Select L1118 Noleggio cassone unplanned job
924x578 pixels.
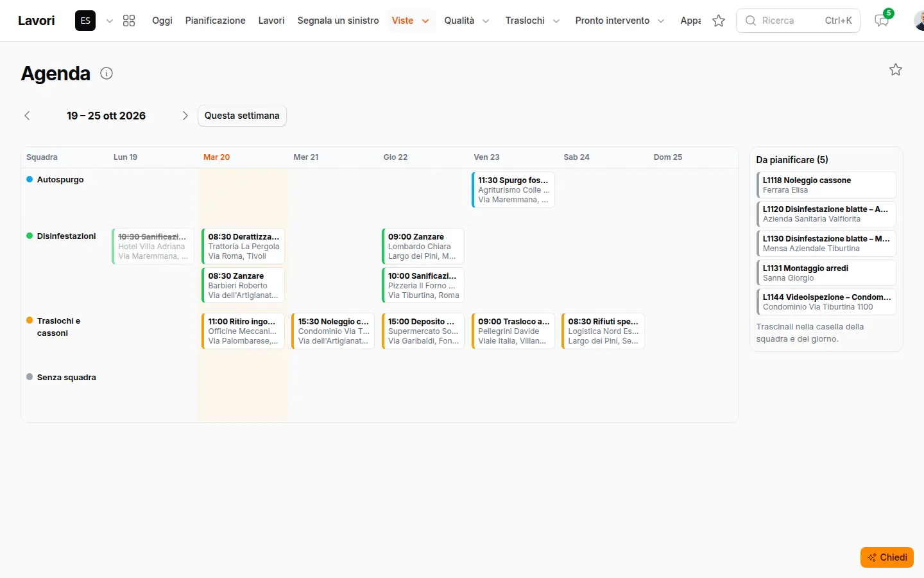pos(826,185)
